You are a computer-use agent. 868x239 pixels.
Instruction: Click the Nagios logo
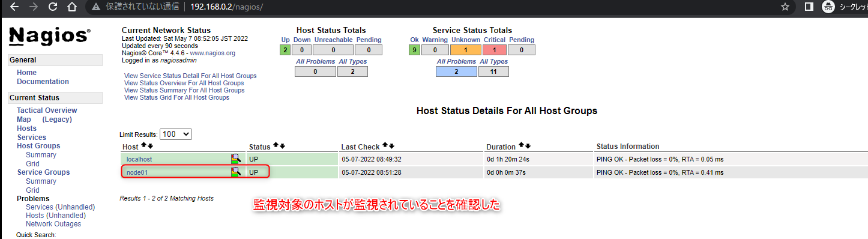pyautogui.click(x=50, y=37)
